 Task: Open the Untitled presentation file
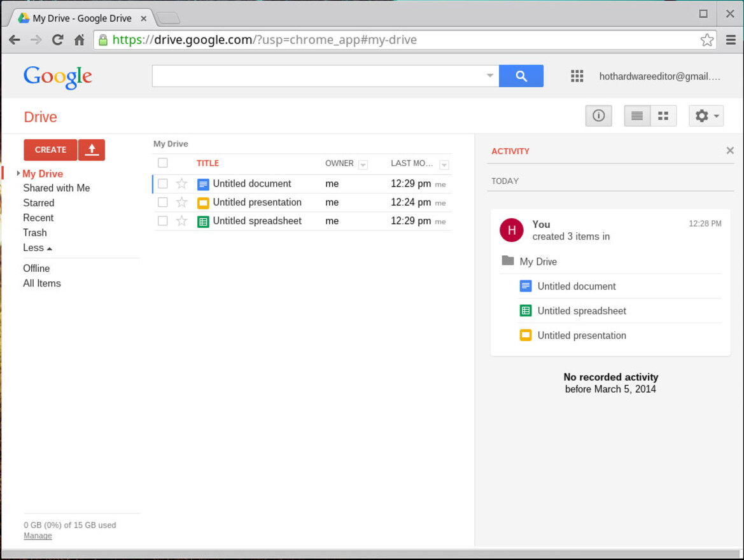[257, 202]
